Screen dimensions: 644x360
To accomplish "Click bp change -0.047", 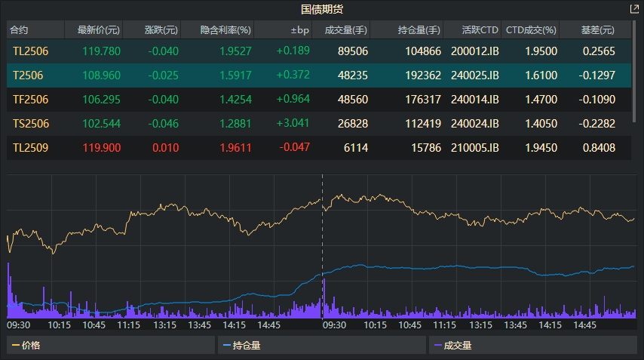I will (295, 147).
